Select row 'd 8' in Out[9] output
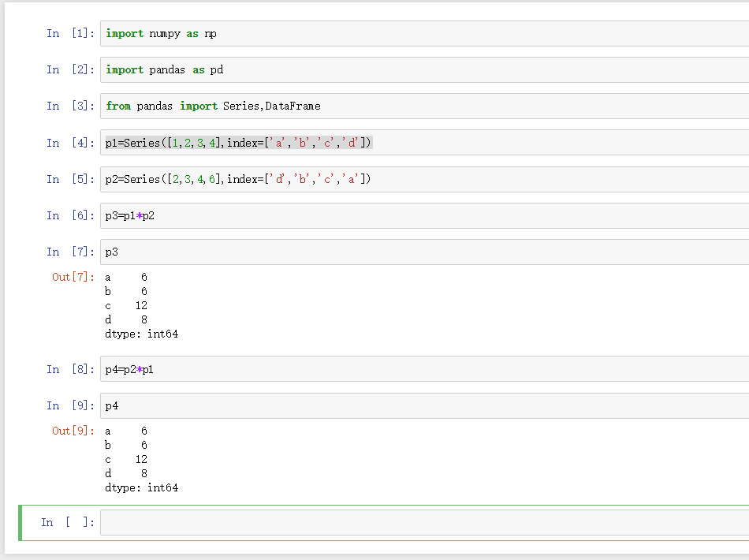This screenshot has height=560, width=749. pos(126,473)
